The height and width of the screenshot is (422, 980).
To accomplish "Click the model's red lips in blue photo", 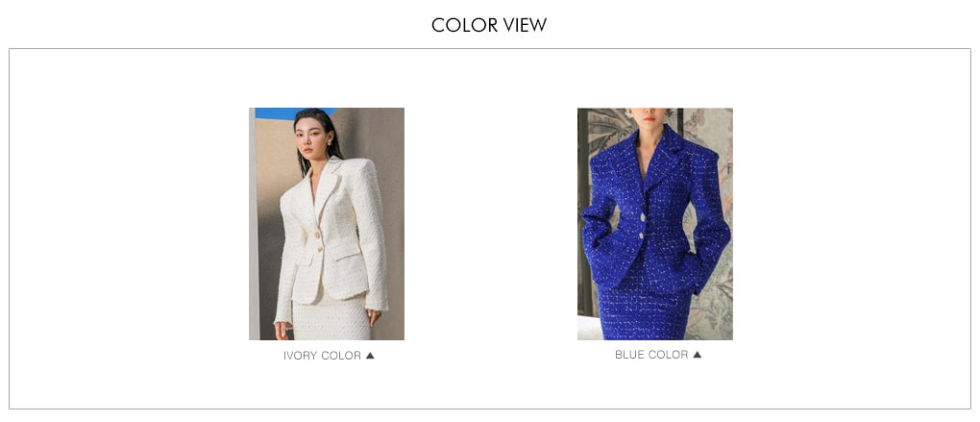I will (x=650, y=119).
